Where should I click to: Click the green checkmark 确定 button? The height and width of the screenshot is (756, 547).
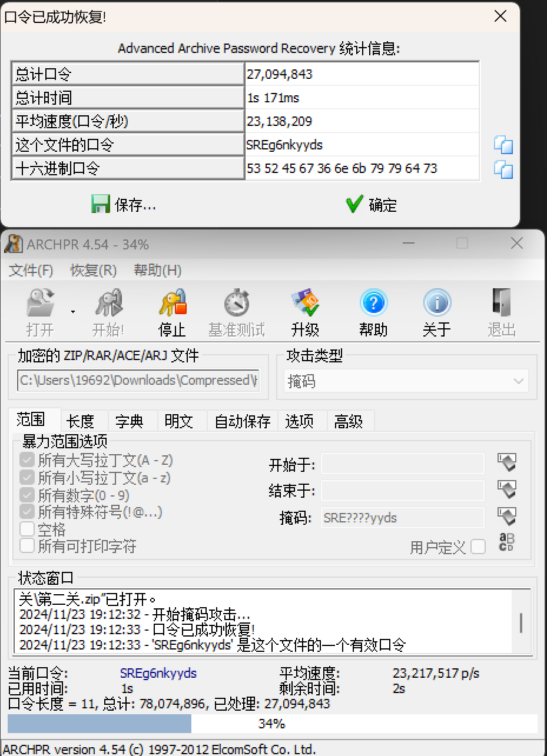pyautogui.click(x=371, y=205)
